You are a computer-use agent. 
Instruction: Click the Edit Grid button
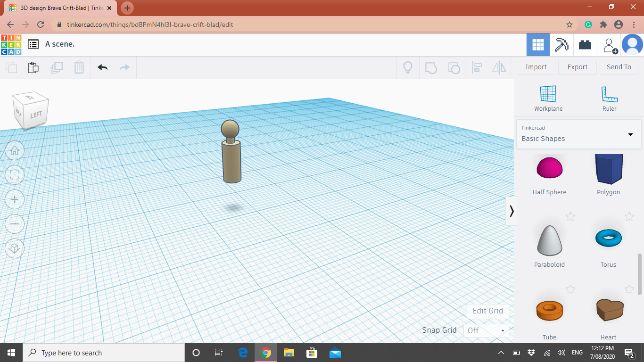click(488, 311)
